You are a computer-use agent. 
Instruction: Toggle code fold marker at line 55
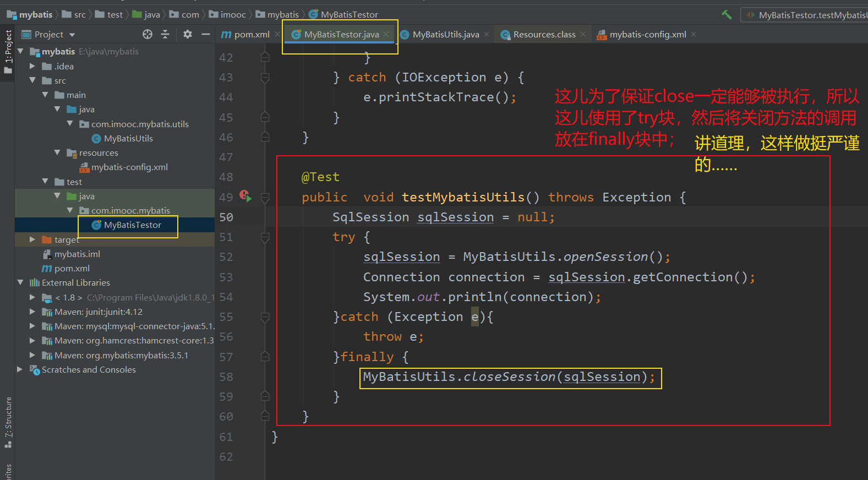[x=265, y=317]
